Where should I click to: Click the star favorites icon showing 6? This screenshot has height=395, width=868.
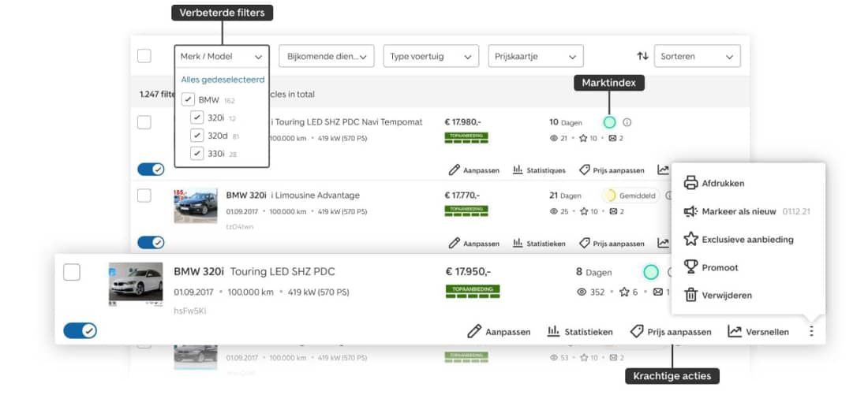[x=624, y=292]
